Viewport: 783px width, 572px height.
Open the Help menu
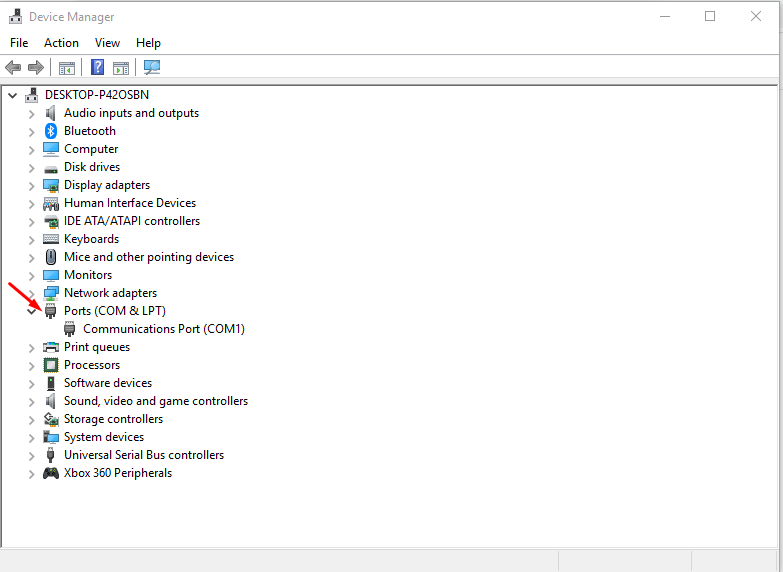point(148,43)
